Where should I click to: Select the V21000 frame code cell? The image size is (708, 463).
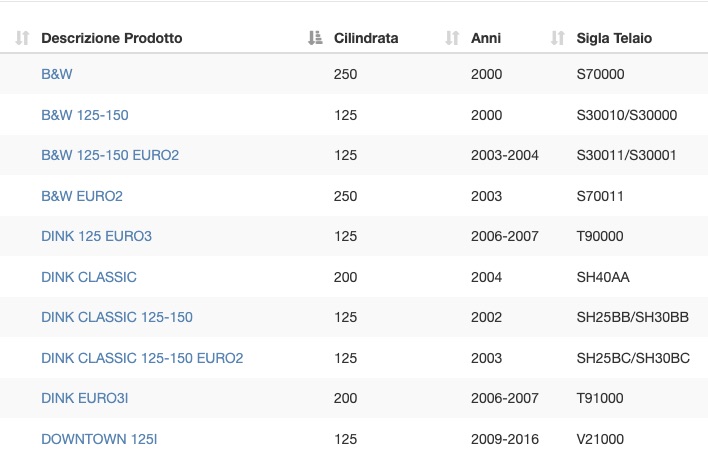[x=600, y=439]
